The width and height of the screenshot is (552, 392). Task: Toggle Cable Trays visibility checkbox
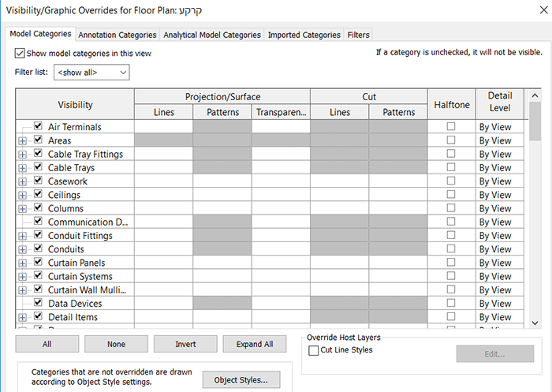point(38,166)
